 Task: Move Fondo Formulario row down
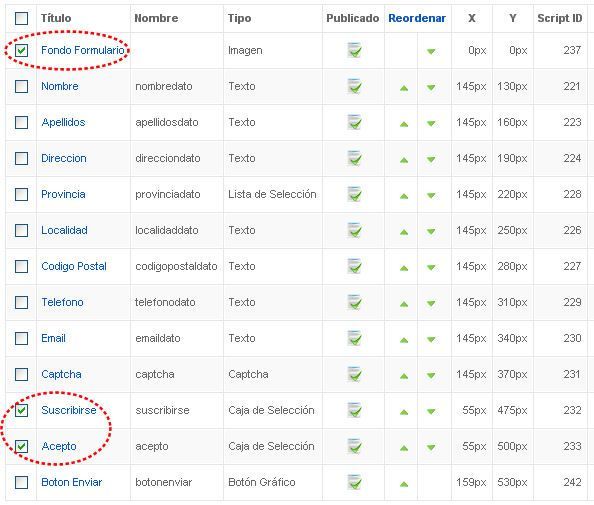[x=431, y=52]
